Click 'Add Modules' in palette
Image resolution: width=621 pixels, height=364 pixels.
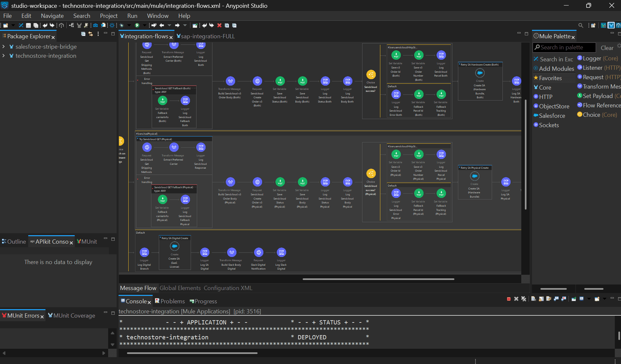554,68
